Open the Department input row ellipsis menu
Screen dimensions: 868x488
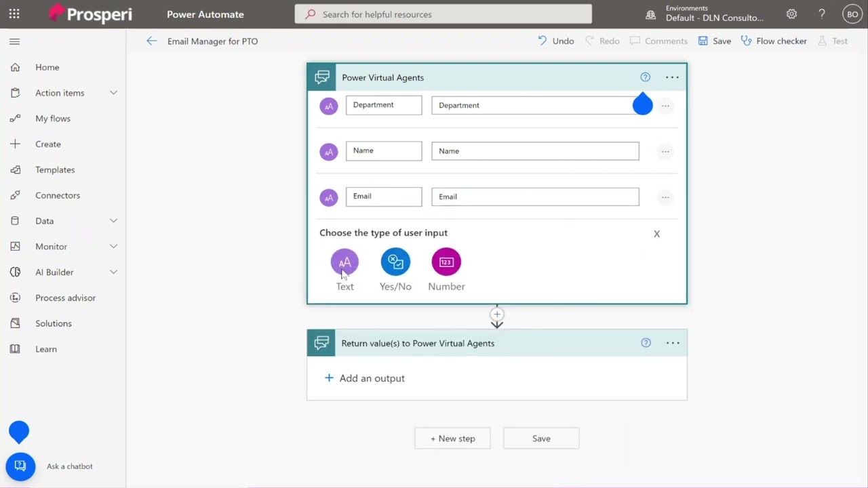[665, 106]
